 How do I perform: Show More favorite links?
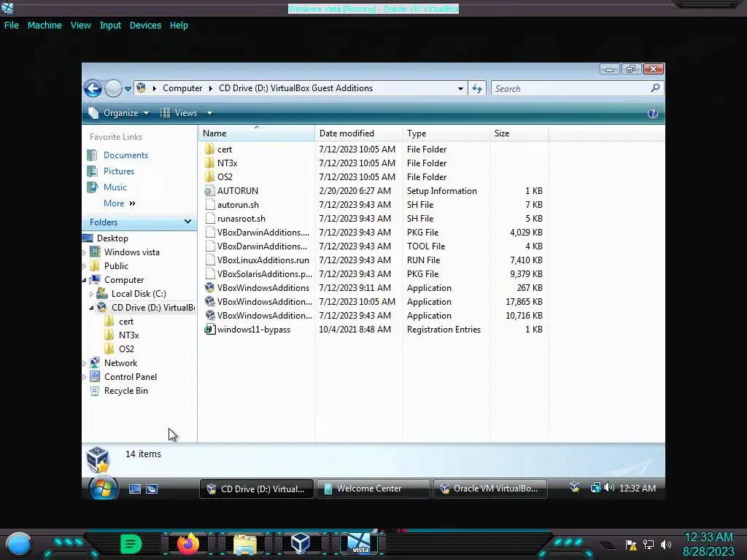click(119, 203)
